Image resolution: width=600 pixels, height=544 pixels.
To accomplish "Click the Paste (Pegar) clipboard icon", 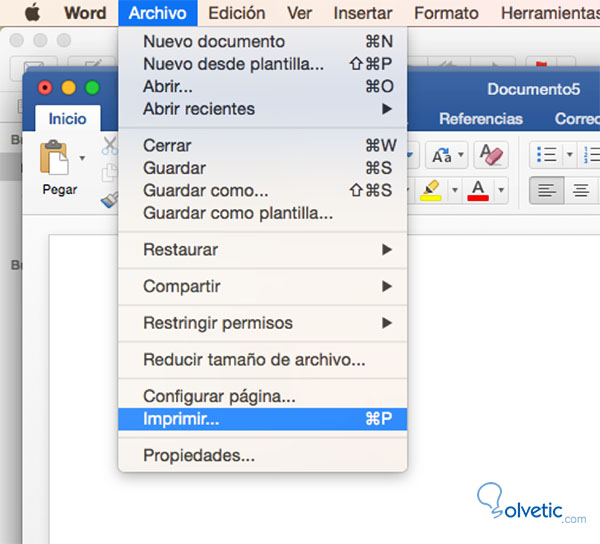I will (x=54, y=157).
